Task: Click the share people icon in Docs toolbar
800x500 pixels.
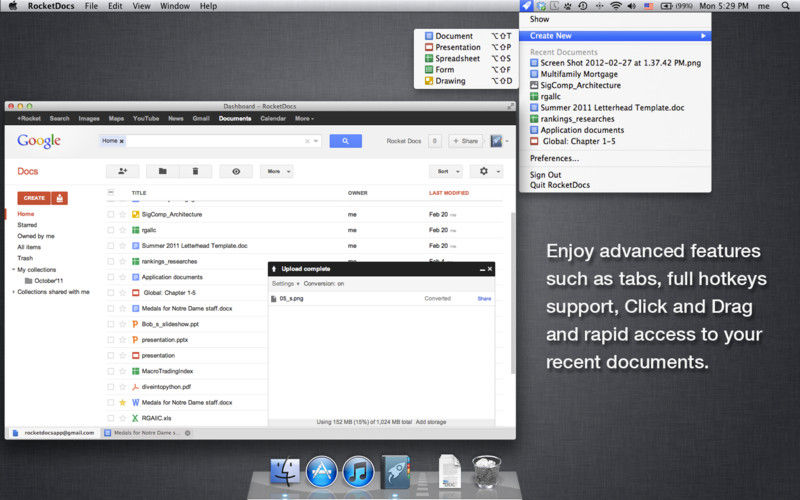Action: 122,171
